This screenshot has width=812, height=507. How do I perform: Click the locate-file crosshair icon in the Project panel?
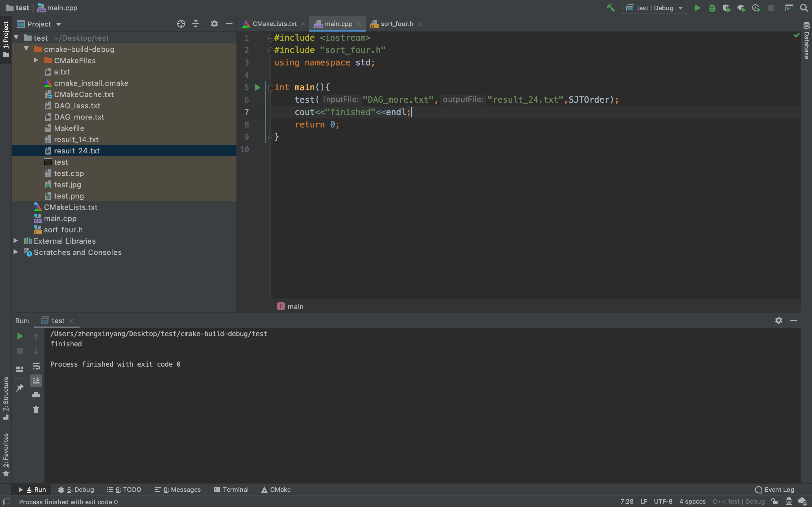tap(181, 24)
